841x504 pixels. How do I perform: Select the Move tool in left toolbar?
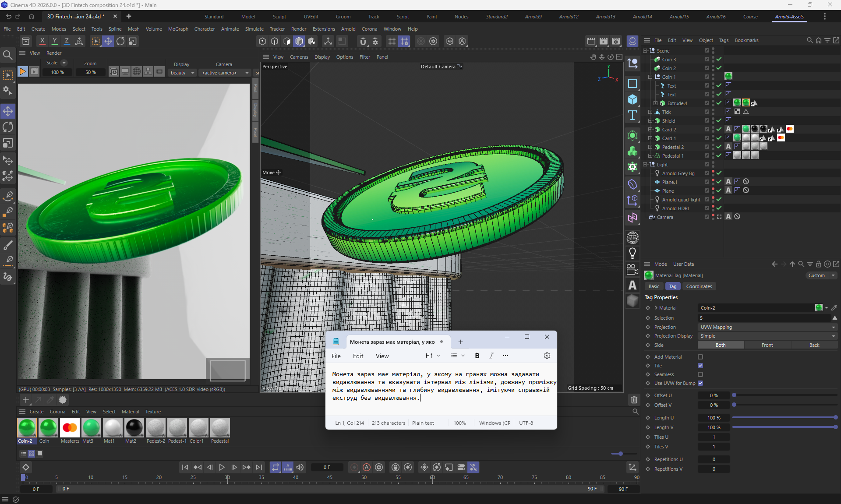[x=8, y=111]
